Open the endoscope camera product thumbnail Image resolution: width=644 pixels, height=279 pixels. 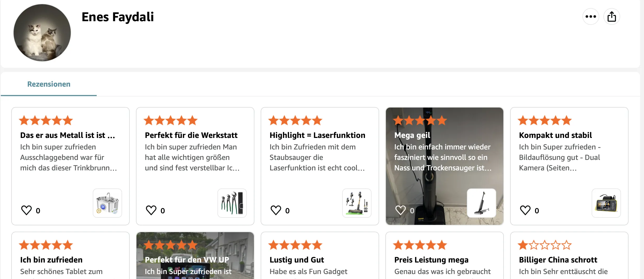606,203
